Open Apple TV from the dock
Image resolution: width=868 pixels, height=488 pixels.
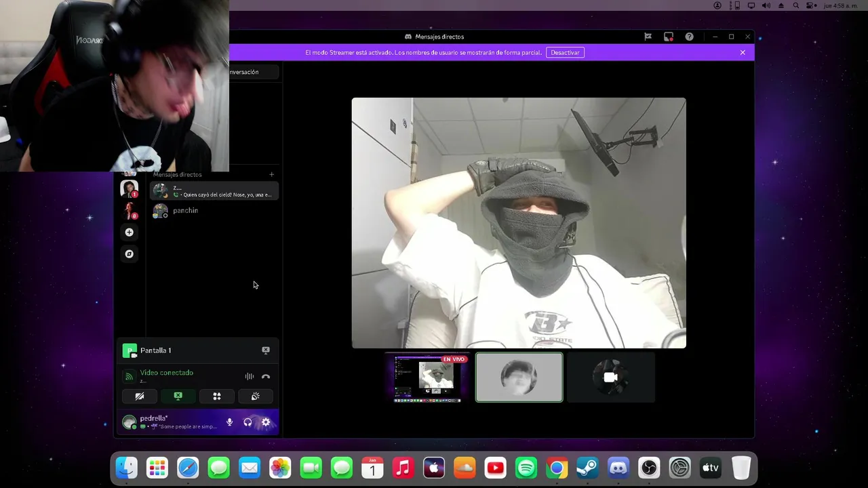point(711,468)
